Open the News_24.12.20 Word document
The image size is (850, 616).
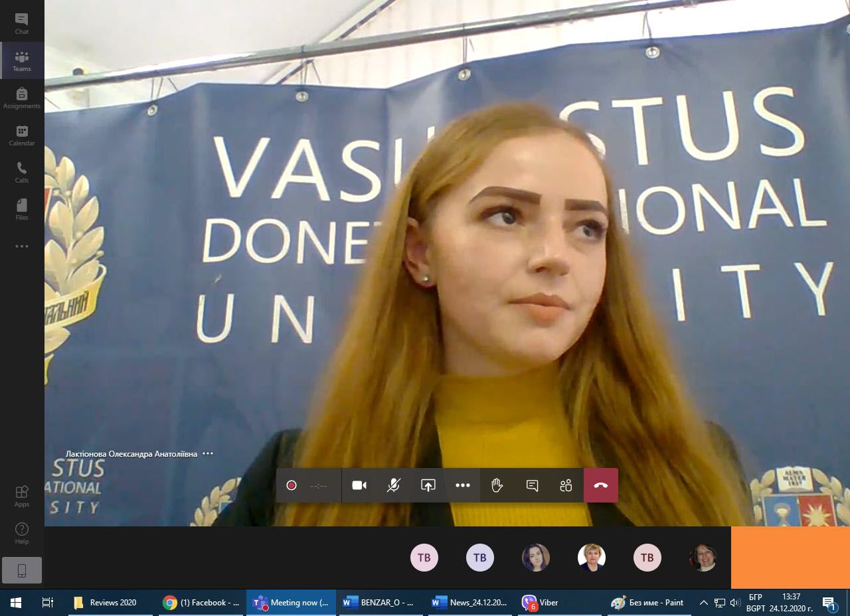pos(470,603)
